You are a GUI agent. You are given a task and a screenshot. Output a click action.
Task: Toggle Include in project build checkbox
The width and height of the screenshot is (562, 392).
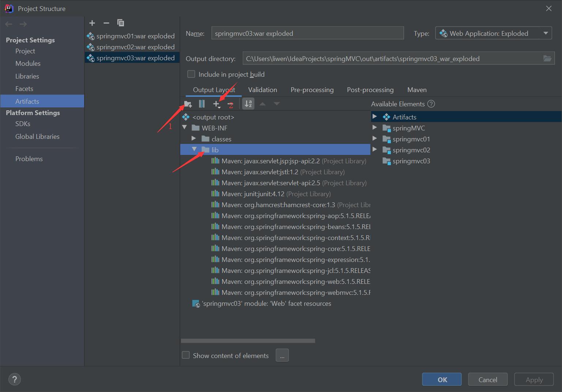pos(191,74)
